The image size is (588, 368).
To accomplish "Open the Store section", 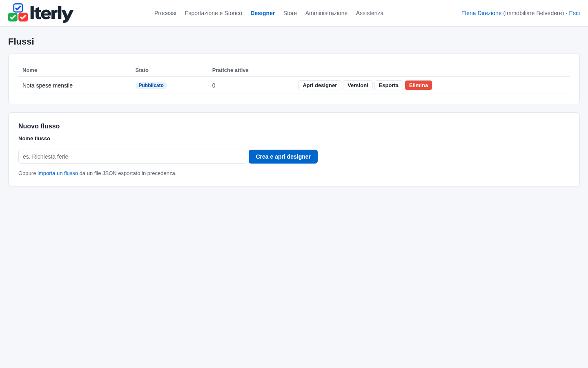I will click(x=290, y=13).
